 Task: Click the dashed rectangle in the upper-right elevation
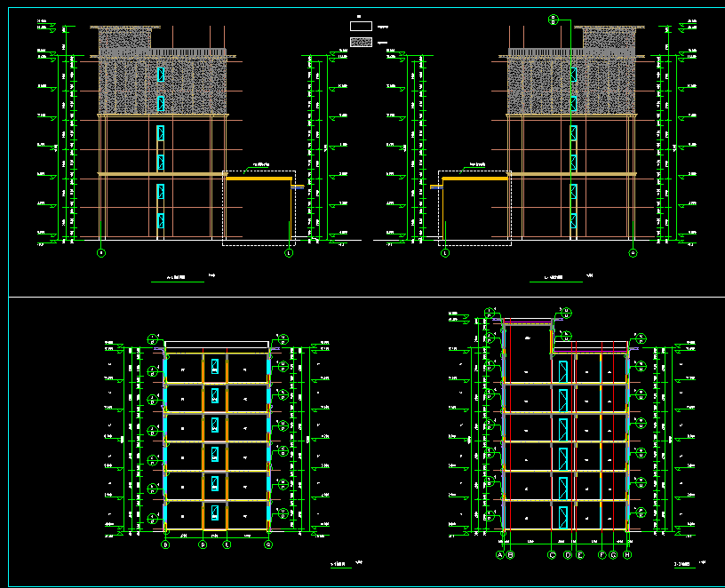(x=474, y=209)
